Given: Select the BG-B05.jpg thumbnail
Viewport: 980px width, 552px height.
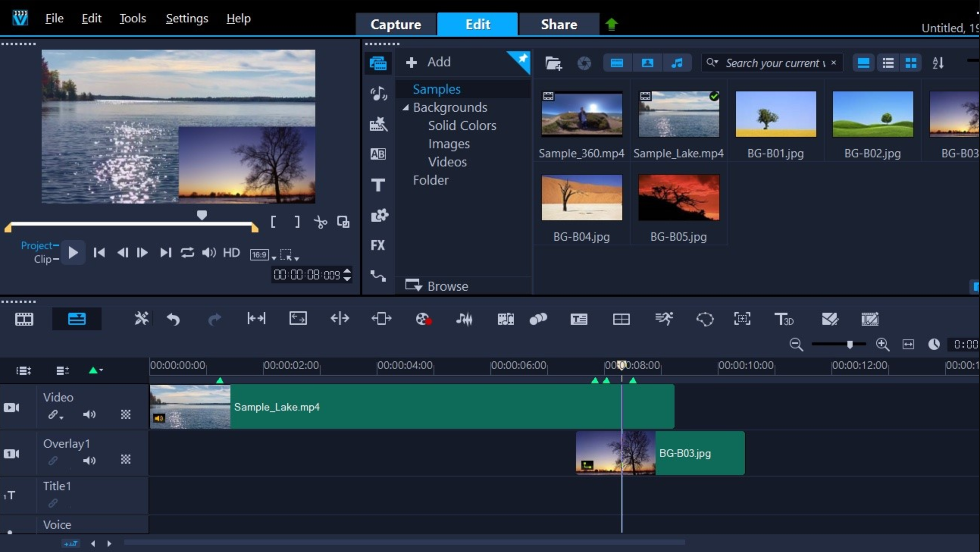Looking at the screenshot, I should tap(678, 197).
